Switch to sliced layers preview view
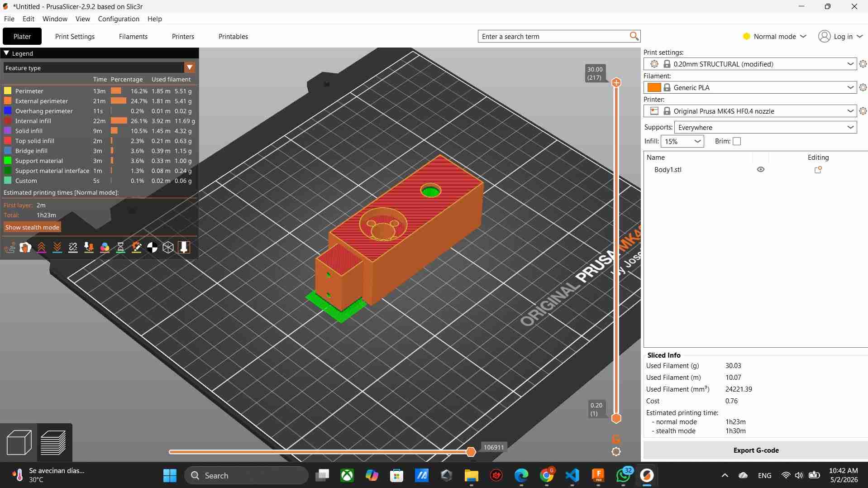 (x=53, y=442)
